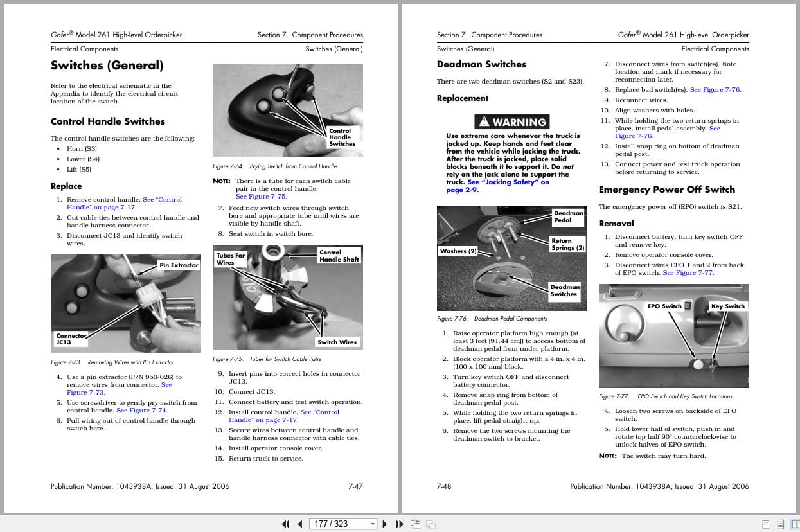Image resolution: width=800 pixels, height=532 pixels.
Task: Click Figure 7-74 control handle switches photo
Action: click(x=288, y=111)
